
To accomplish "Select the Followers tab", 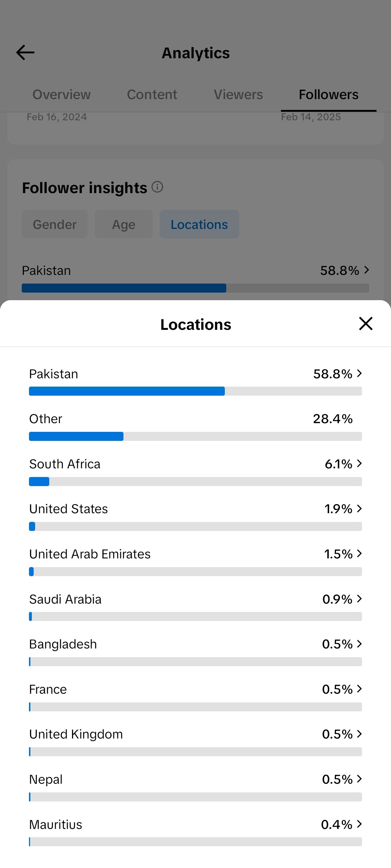I will pos(328,95).
